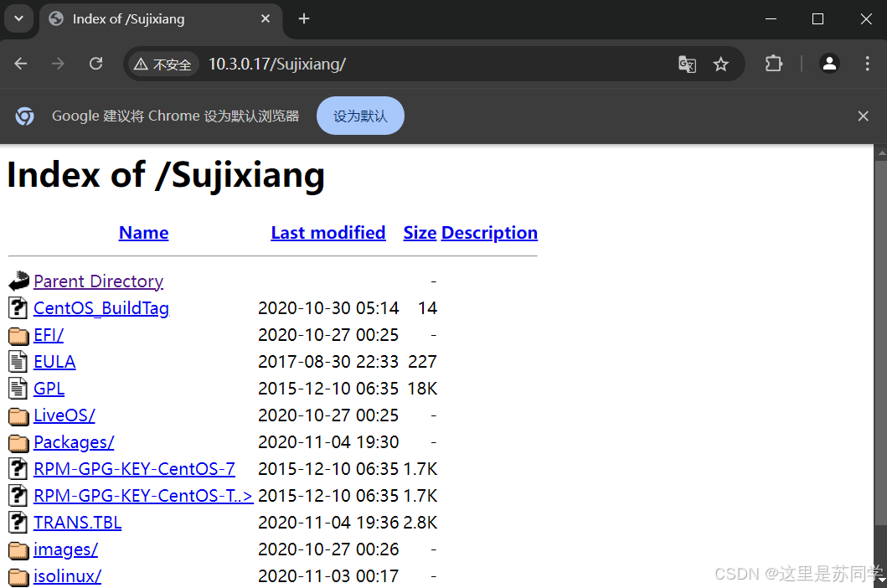Image resolution: width=887 pixels, height=588 pixels.
Task: Click the forward navigation arrow
Action: (x=58, y=64)
